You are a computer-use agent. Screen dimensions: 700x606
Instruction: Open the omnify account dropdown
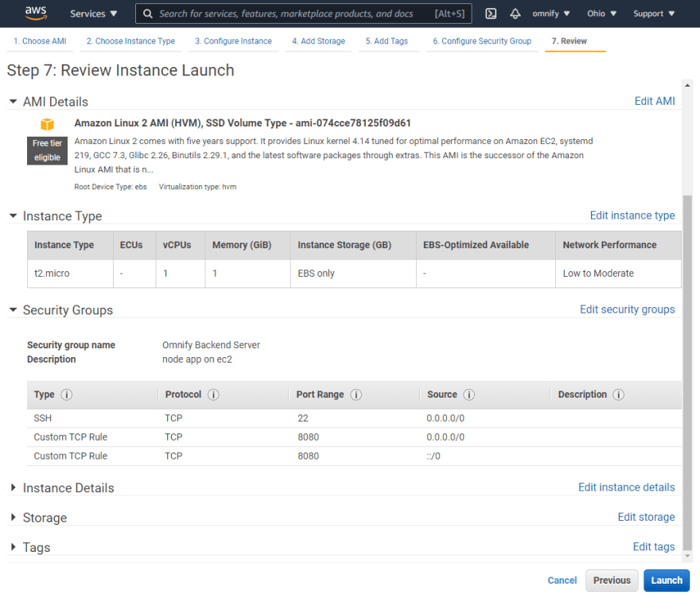click(551, 14)
